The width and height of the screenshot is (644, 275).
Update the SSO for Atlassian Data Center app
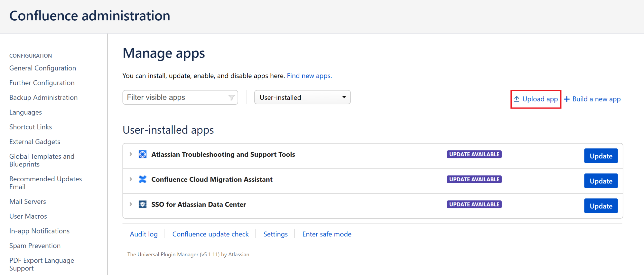coord(600,206)
